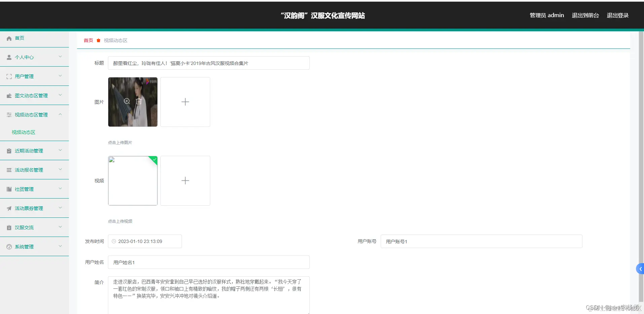Image resolution: width=644 pixels, height=314 pixels.
Task: Click the plus icon to upload another video
Action: (x=185, y=181)
